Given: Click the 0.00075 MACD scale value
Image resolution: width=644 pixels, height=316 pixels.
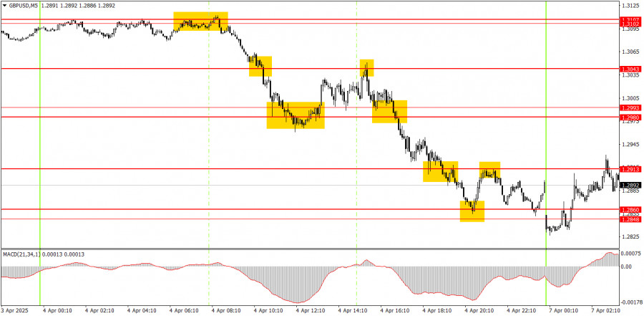Looking at the screenshot, I should pyautogui.click(x=632, y=254).
